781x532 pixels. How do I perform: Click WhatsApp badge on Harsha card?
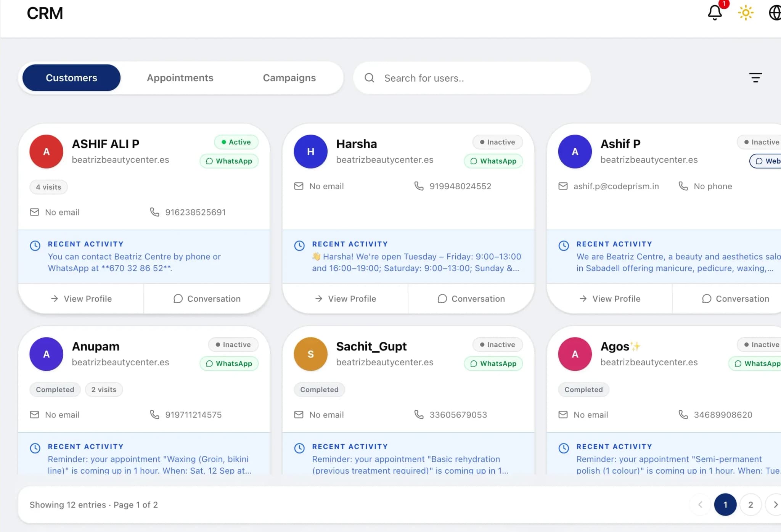[x=493, y=161]
